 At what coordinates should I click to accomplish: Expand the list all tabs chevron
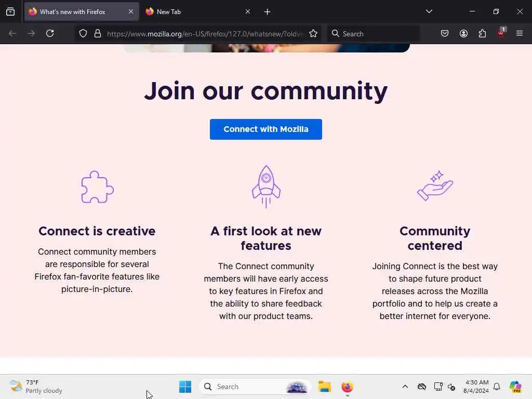point(429,11)
